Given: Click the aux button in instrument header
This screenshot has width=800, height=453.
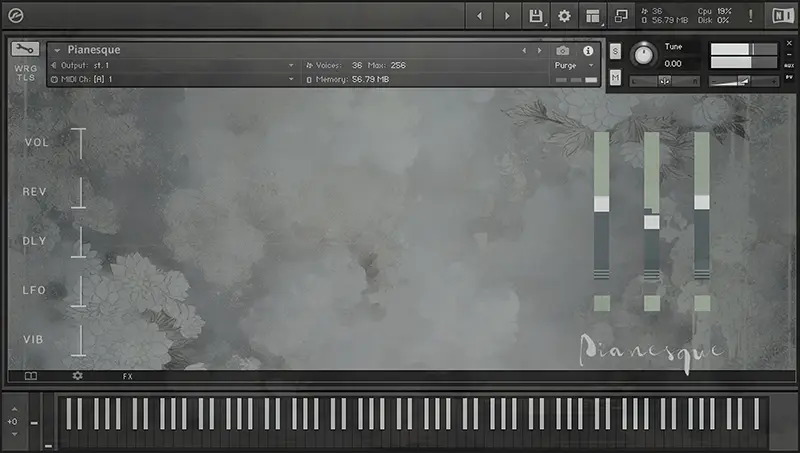Looking at the screenshot, I should (789, 65).
